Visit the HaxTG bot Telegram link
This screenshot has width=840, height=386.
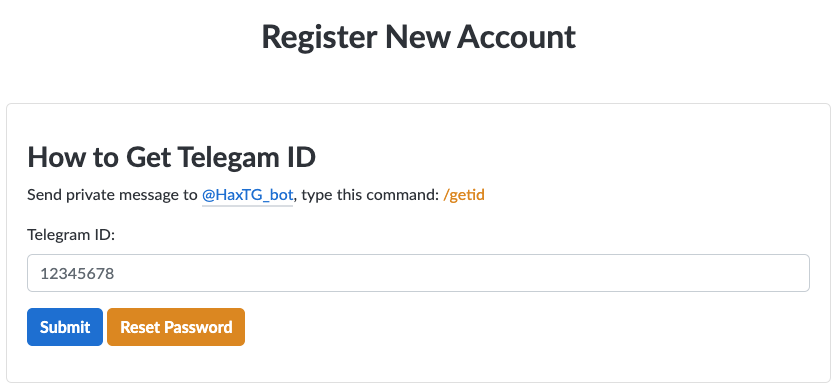coord(248,195)
